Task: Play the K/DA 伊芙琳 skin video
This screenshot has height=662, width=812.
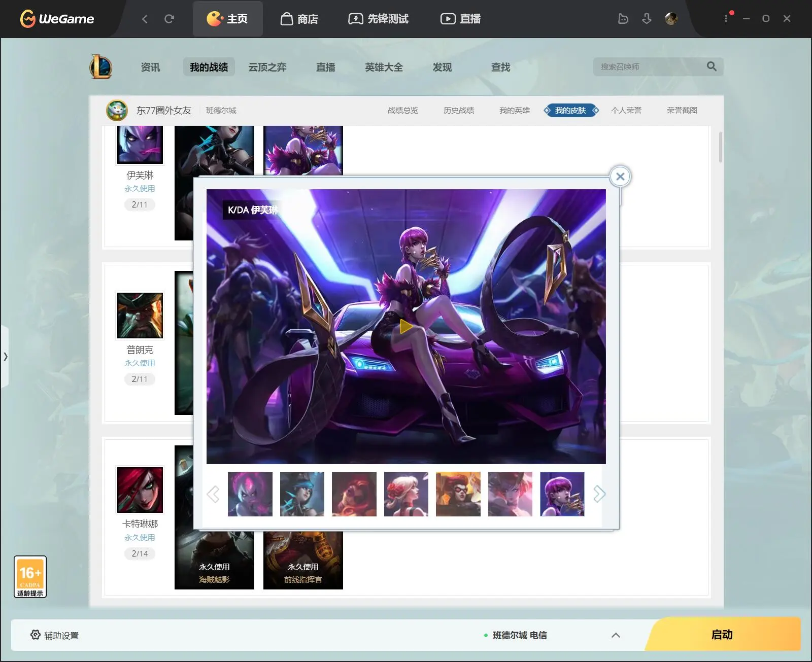Action: click(x=405, y=327)
